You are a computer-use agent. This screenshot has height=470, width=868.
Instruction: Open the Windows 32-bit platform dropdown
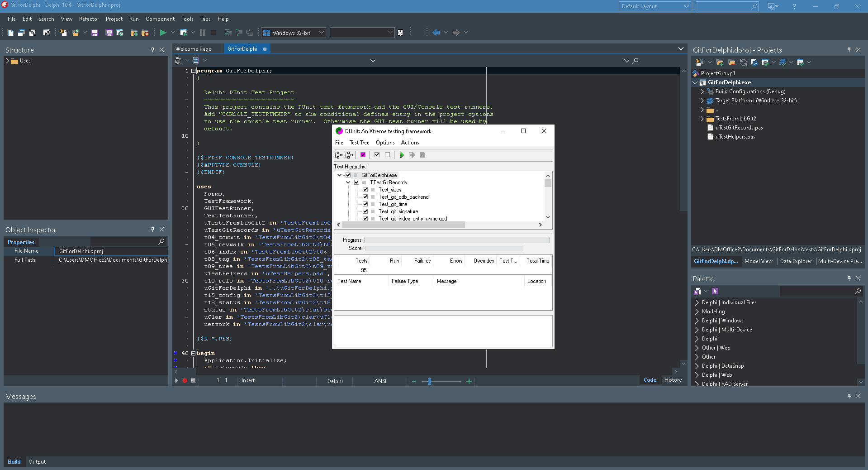[293, 33]
